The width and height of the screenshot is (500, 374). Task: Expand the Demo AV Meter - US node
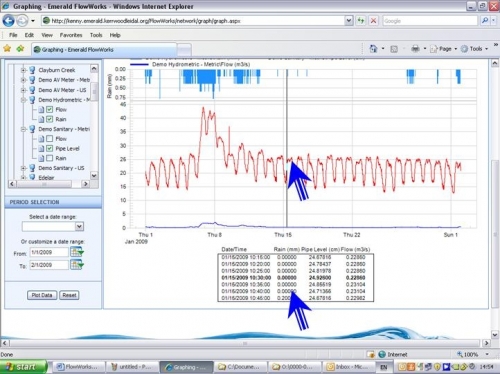(x=23, y=90)
